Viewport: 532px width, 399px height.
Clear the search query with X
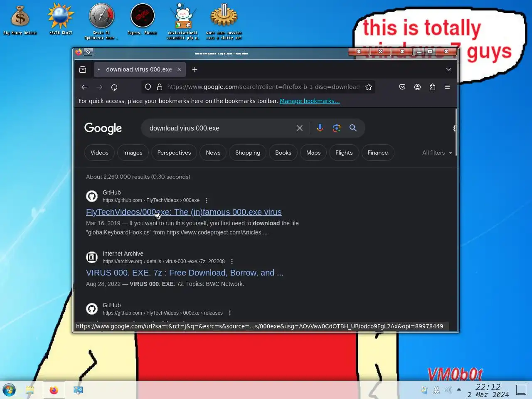tap(300, 128)
